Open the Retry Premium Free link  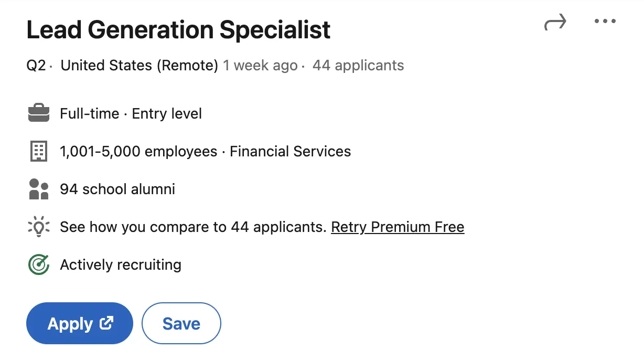coord(398,227)
